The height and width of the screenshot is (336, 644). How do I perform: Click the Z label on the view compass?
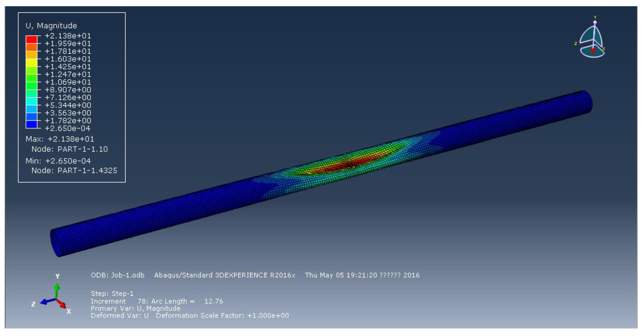coord(575,43)
